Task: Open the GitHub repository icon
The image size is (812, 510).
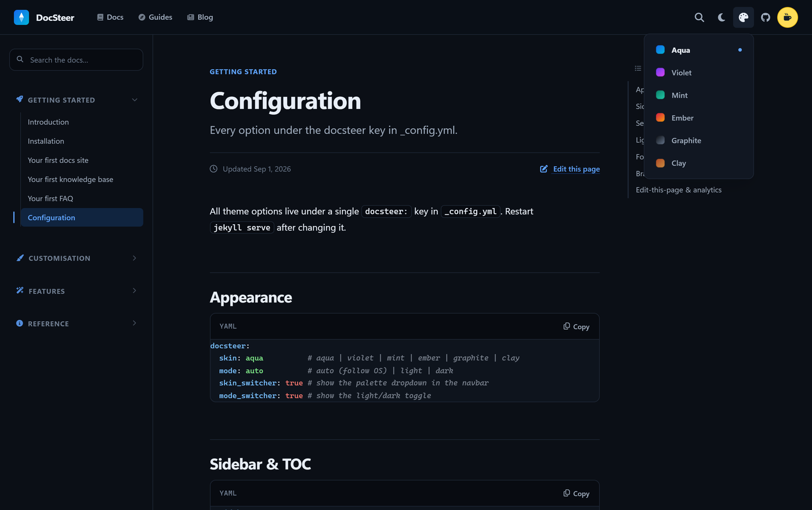Action: pyautogui.click(x=766, y=17)
